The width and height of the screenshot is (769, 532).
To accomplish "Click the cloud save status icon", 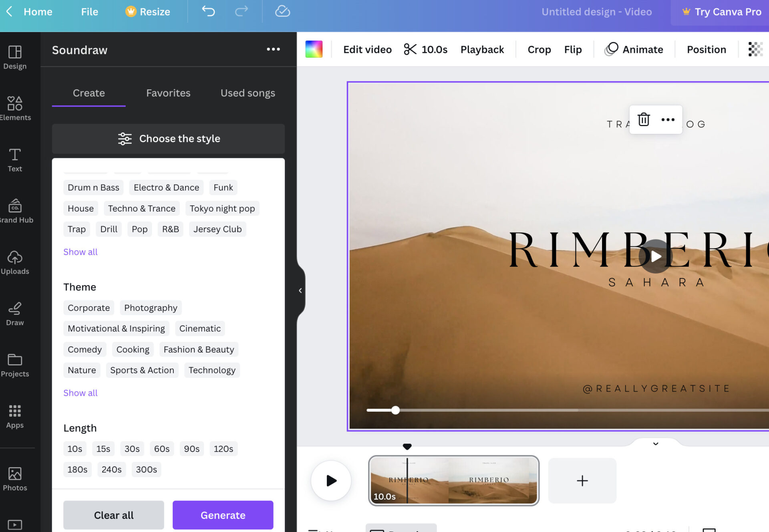I will [282, 11].
